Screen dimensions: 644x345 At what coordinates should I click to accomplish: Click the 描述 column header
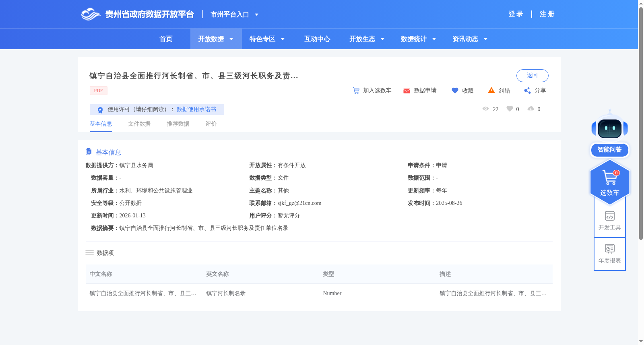(445, 274)
